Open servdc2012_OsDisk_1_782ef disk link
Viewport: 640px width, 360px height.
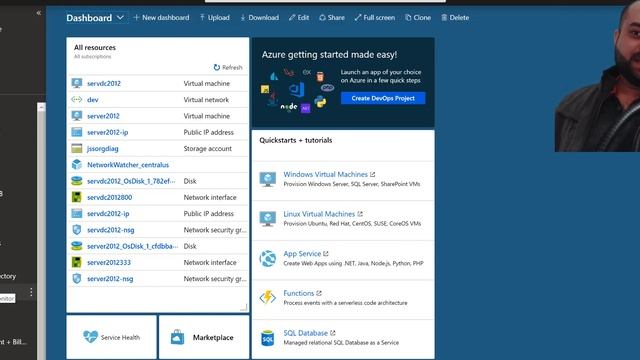[x=131, y=181]
